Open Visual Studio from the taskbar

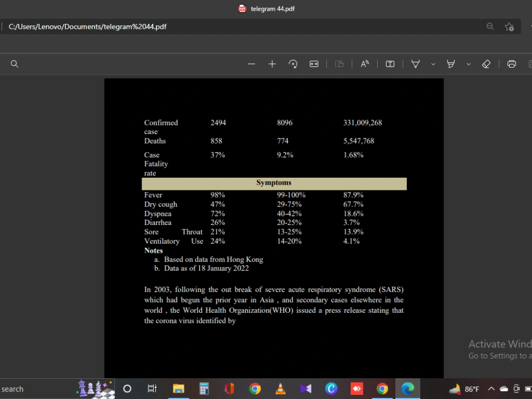[306, 389]
